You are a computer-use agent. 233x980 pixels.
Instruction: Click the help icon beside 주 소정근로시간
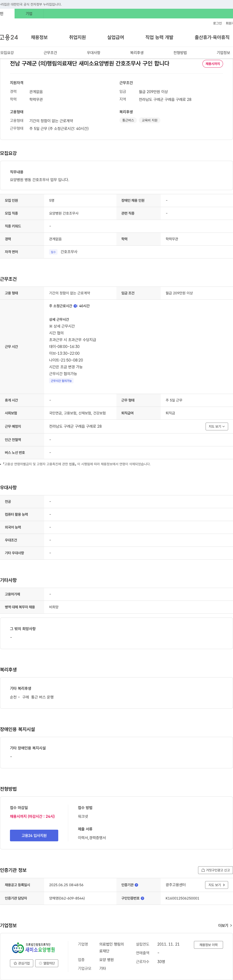75,306
